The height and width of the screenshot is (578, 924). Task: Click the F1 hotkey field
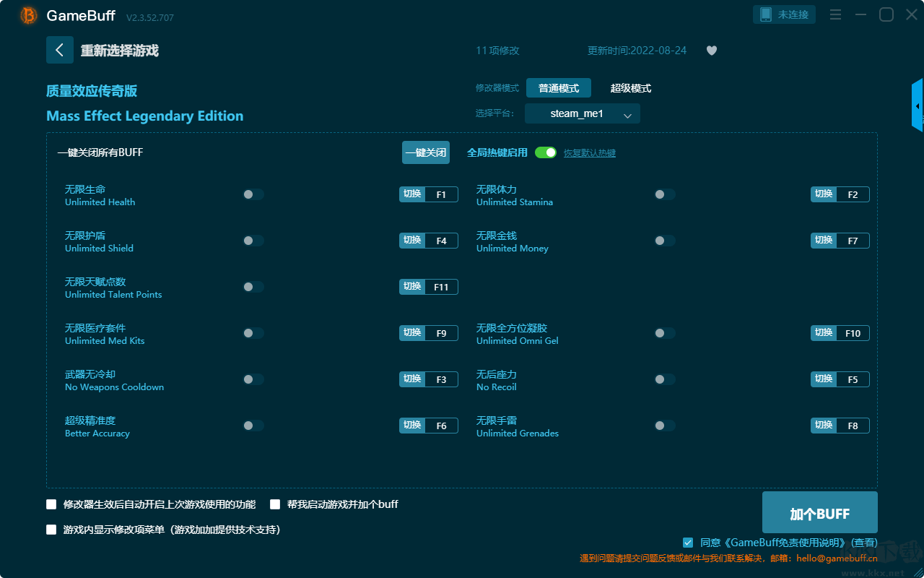point(441,194)
